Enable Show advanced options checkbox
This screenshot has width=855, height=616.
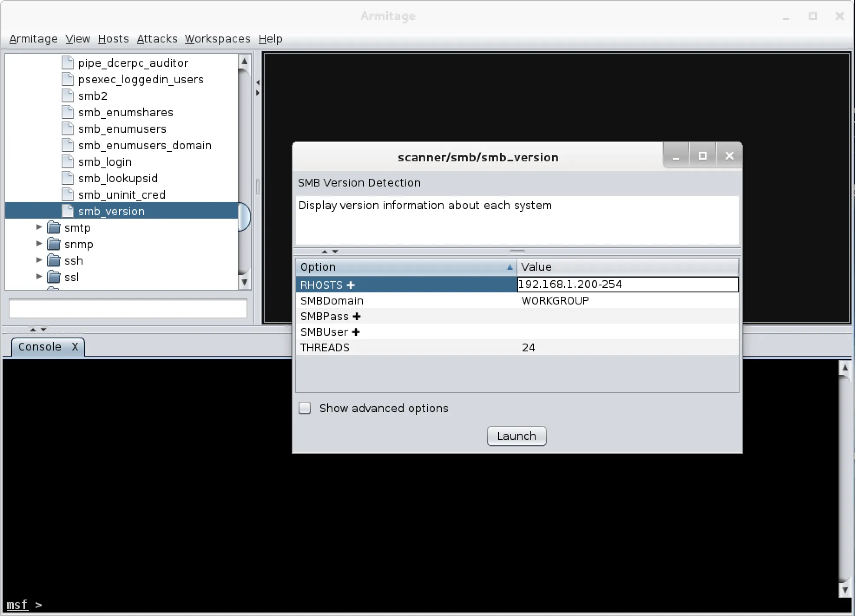pyautogui.click(x=305, y=408)
